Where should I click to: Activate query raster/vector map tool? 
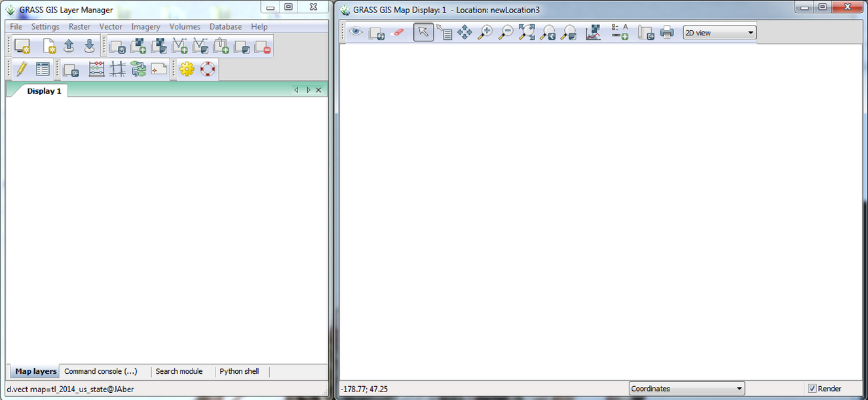[444, 32]
